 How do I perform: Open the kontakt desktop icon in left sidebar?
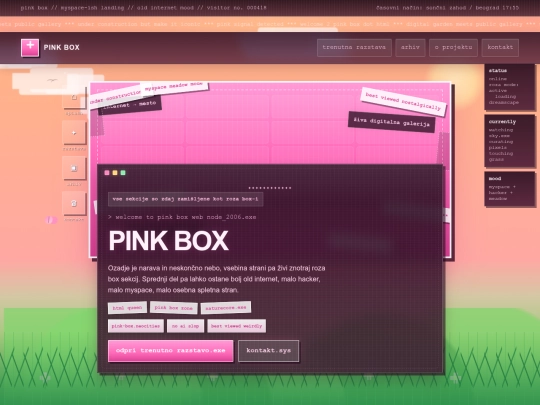[x=74, y=203]
